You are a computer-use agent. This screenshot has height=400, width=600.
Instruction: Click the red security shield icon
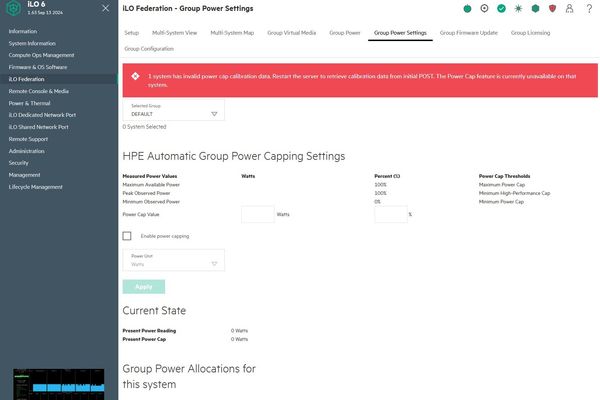[x=552, y=8]
